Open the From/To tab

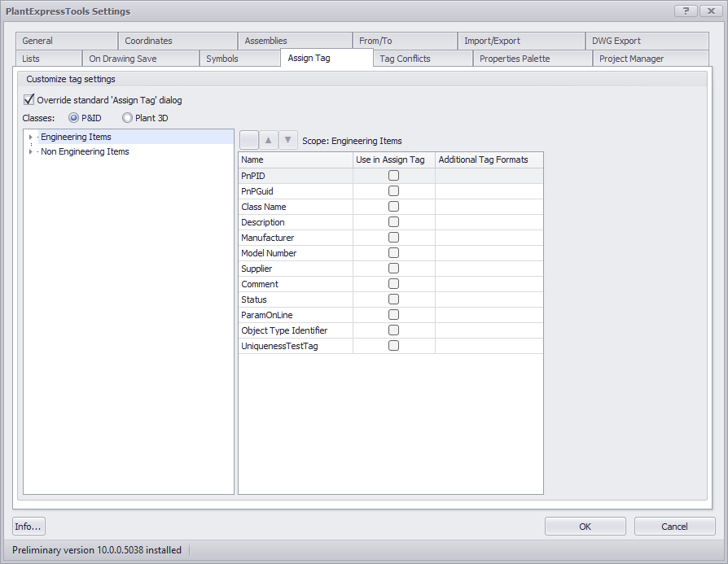pos(405,41)
